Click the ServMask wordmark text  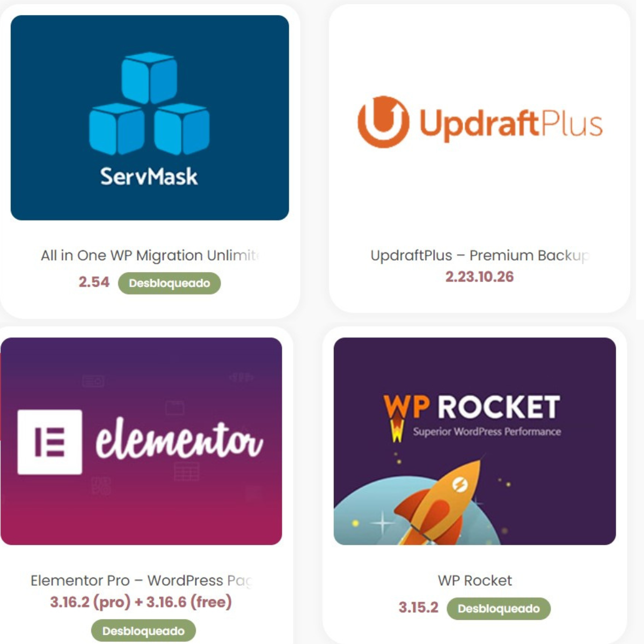[149, 177]
